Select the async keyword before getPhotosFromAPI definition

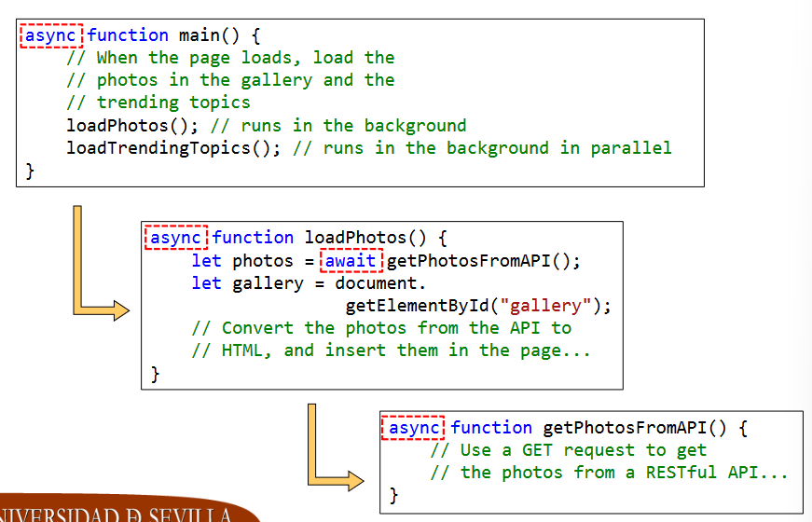point(414,428)
